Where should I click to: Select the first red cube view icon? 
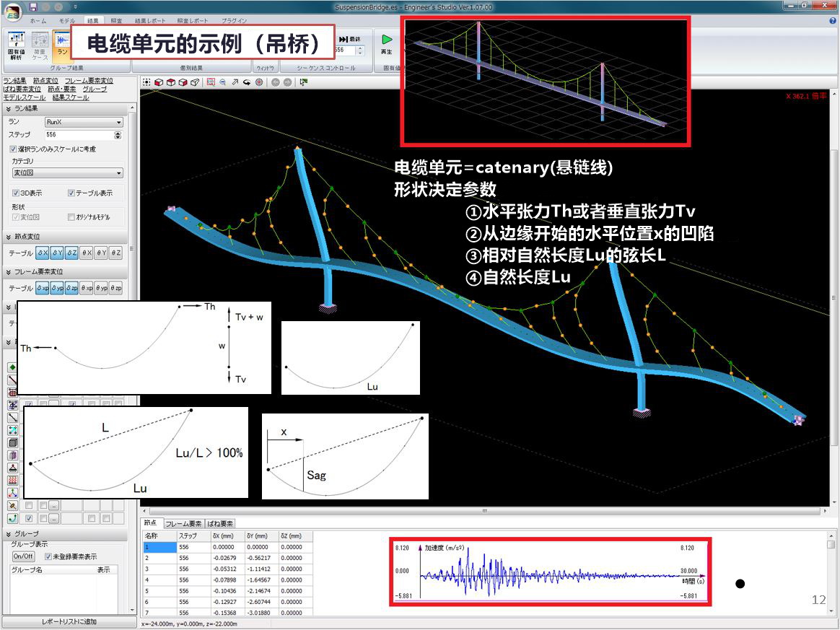coord(159,82)
